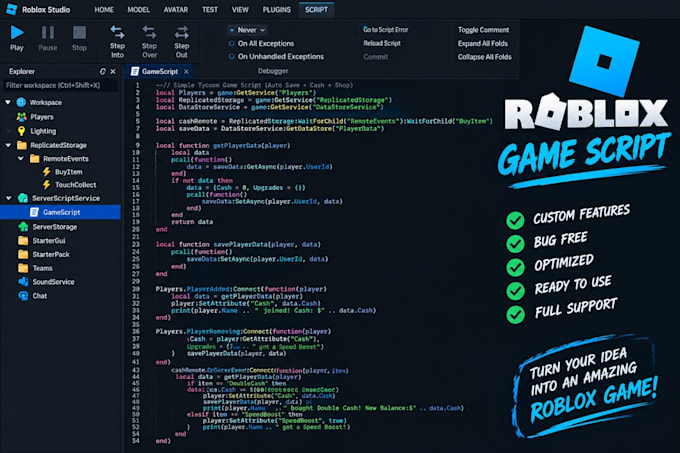Select the SoundService icon
680x453 pixels.
23,282
